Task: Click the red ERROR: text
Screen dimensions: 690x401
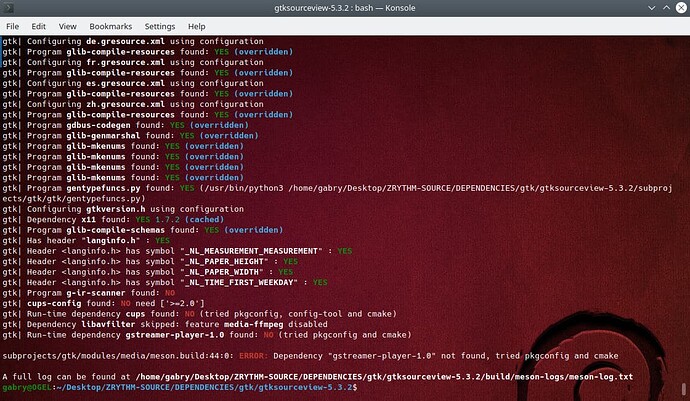Action: pos(253,356)
